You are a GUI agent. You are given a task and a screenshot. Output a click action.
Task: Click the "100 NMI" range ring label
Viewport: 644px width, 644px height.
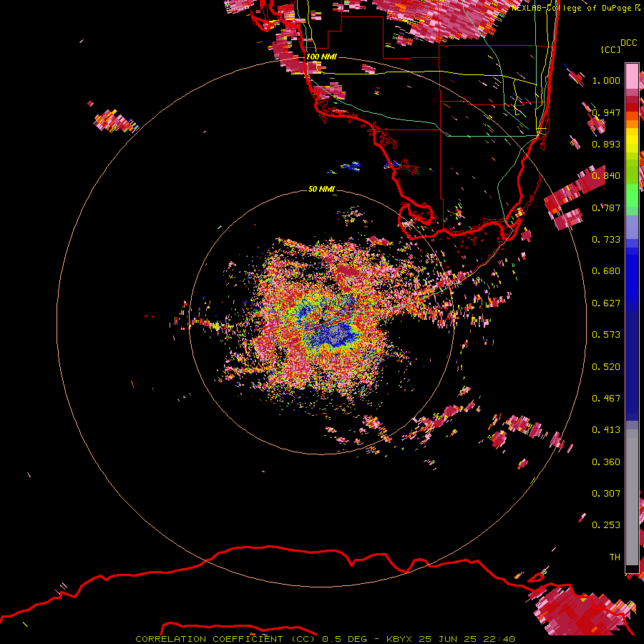[321, 57]
